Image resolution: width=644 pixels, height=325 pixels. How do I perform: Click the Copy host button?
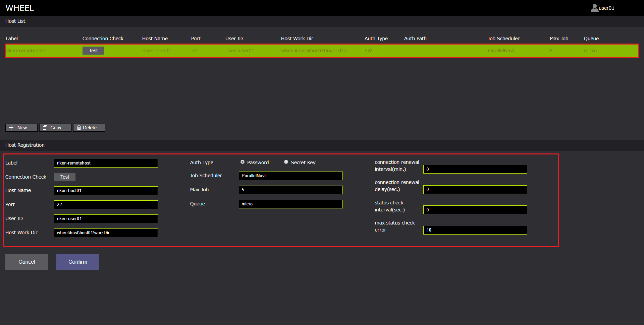(55, 128)
